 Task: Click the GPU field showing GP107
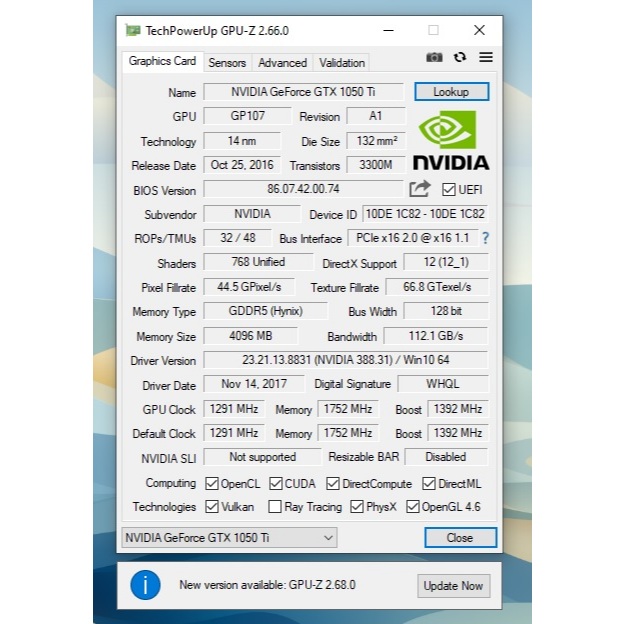point(247,116)
